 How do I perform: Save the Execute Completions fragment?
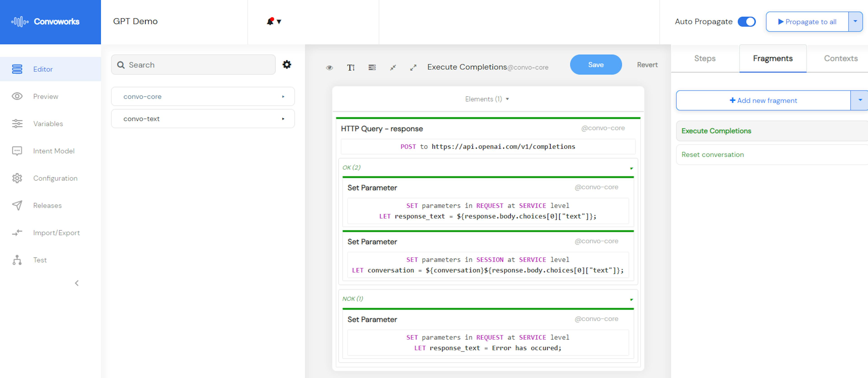point(596,65)
